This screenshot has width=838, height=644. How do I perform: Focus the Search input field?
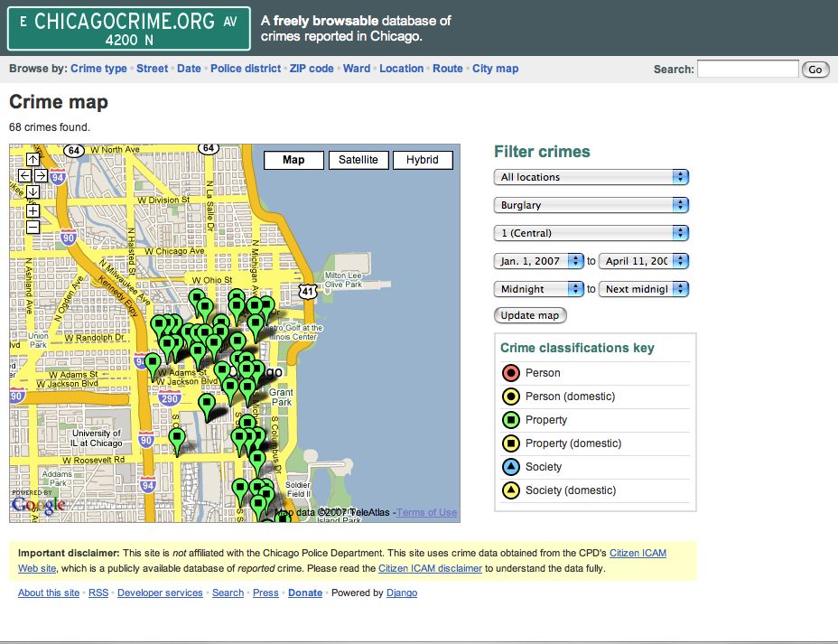click(748, 69)
